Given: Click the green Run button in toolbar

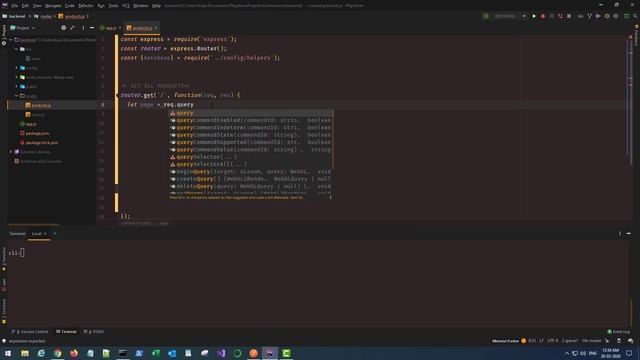Looking at the screenshot, I should [534, 16].
